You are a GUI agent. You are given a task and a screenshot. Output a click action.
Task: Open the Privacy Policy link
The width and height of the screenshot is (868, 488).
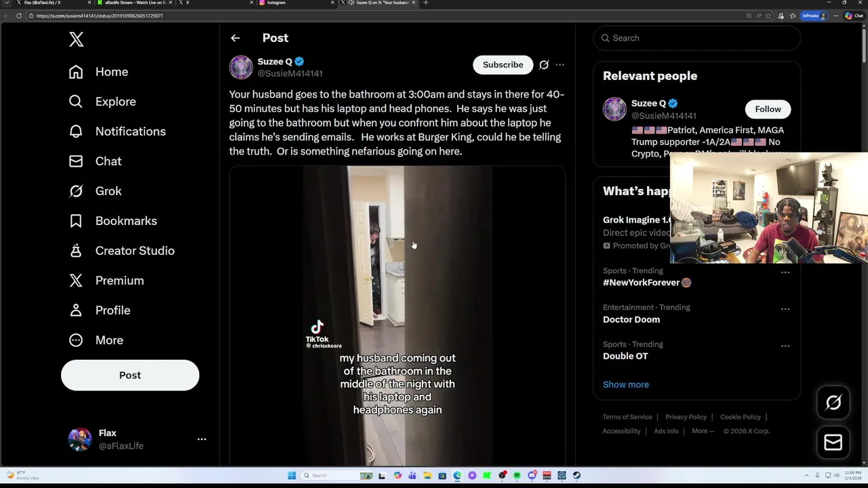pos(686,417)
